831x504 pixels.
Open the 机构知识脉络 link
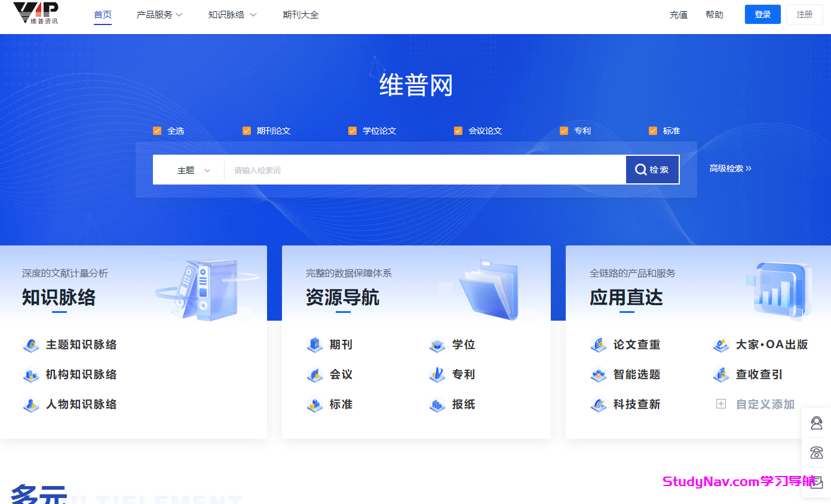coord(81,374)
